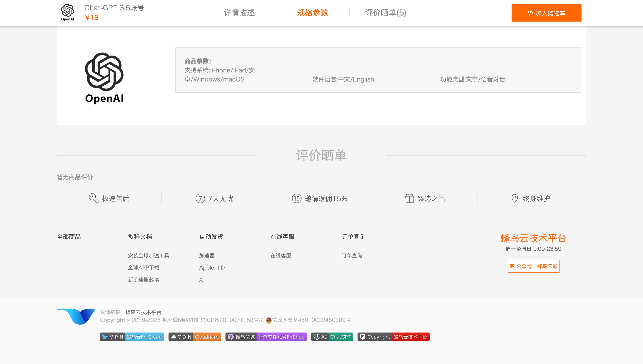643x364 pixels.
Task: Click the cloud icon on the CDN Cloudflare badge
Action: [174, 337]
